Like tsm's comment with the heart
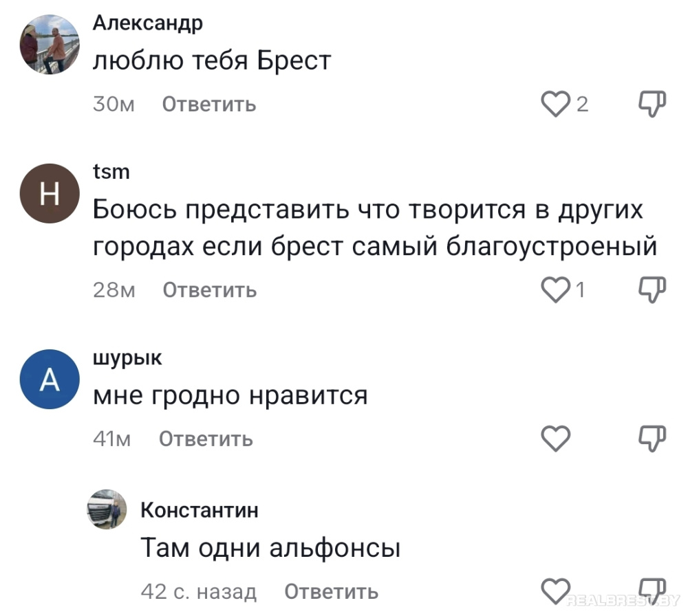The width and height of the screenshot is (688, 616). click(556, 290)
